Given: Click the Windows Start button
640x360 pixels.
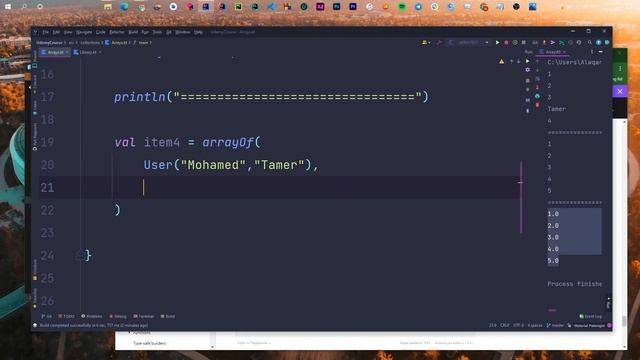Looking at the screenshot, I should (8, 7).
